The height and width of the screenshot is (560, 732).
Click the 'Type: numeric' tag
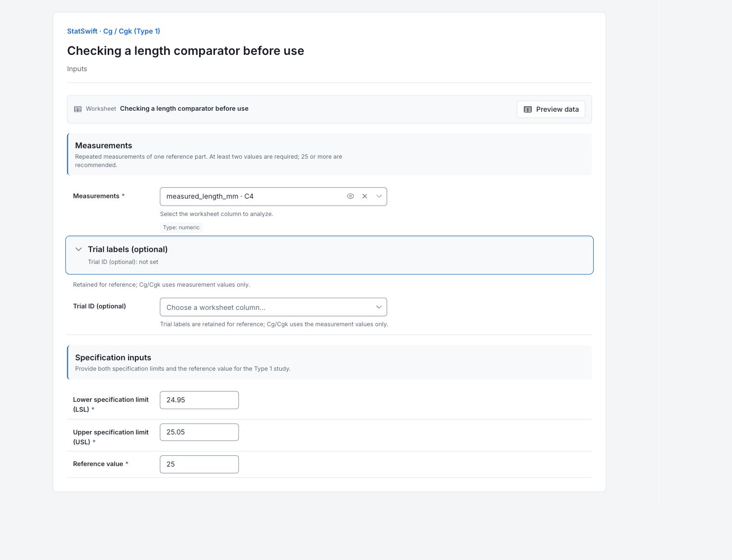point(181,227)
